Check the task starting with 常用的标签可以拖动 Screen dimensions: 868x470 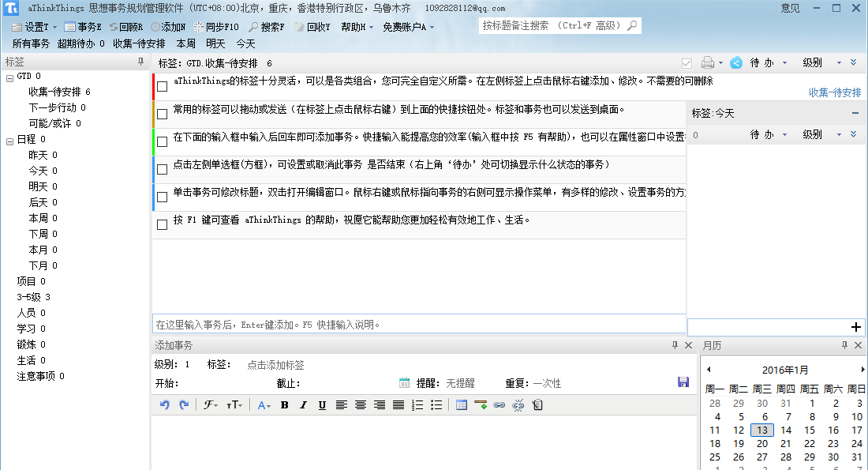163,115
